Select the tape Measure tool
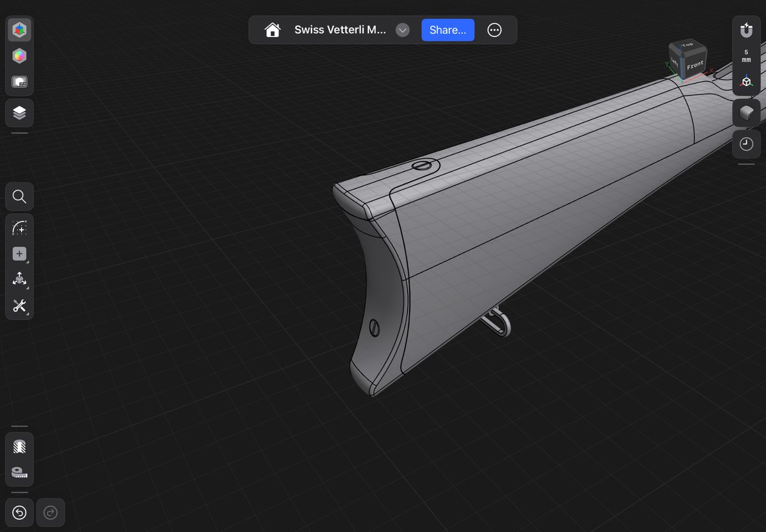 [x=19, y=473]
